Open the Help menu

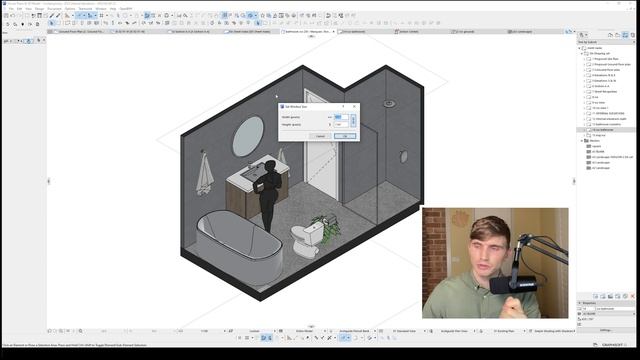[113, 9]
